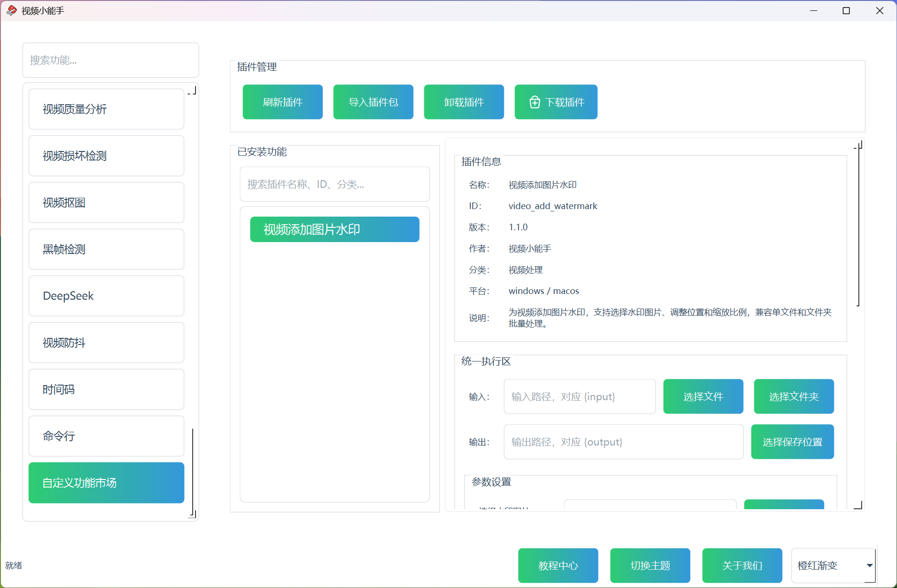Click the 选择文件夹 button
The width and height of the screenshot is (897, 588).
pos(794,396)
